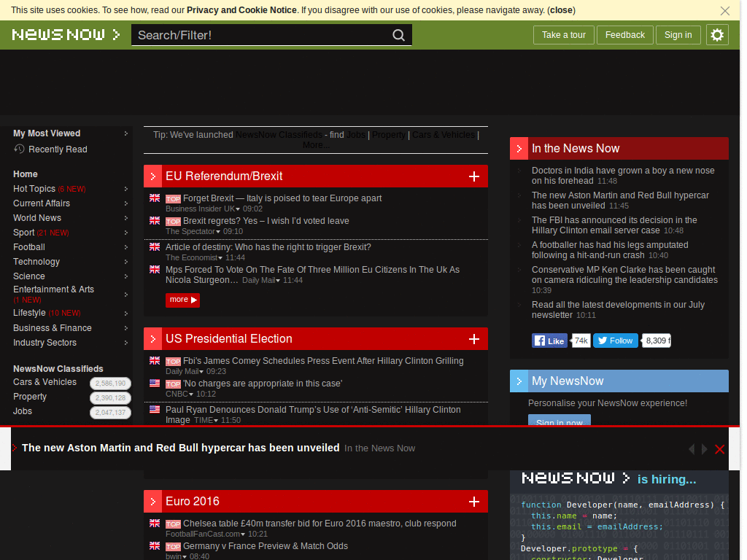Click the red more button under Brexit

pos(182,300)
